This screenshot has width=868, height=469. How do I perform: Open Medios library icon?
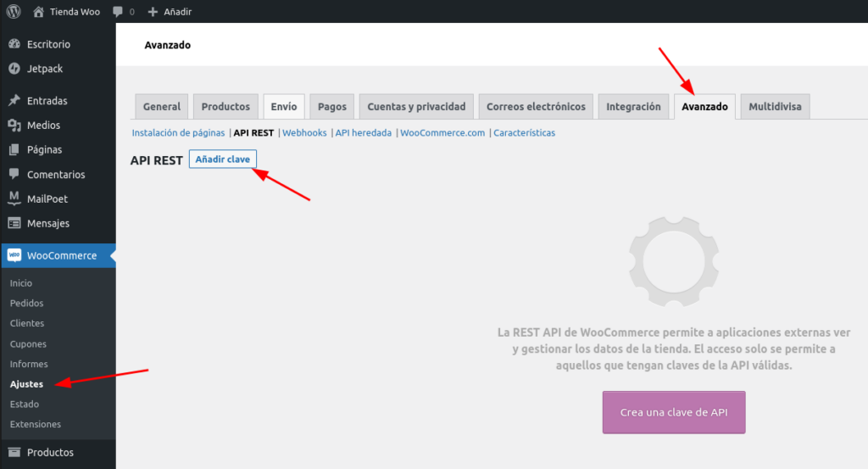coord(14,126)
